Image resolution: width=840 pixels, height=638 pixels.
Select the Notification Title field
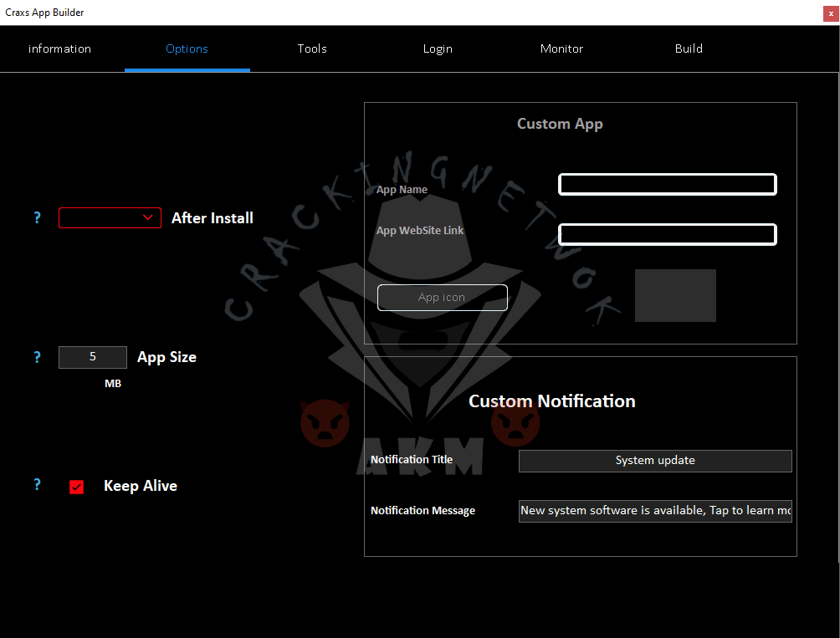click(655, 461)
